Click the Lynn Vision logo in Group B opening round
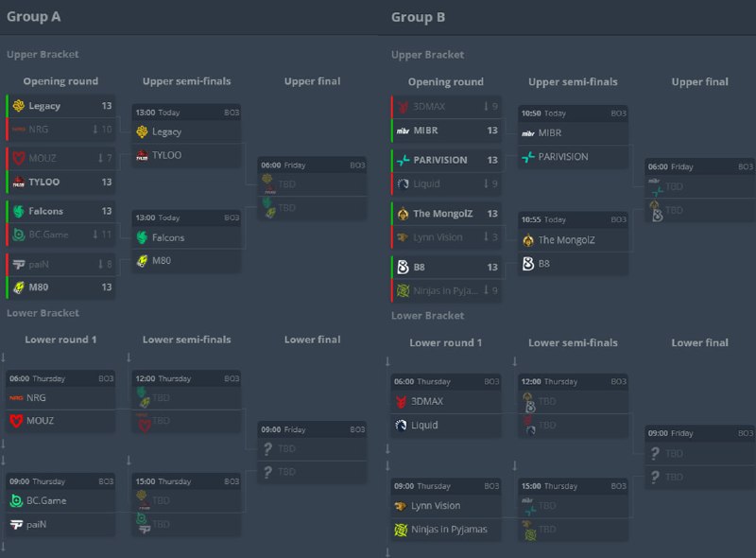Screen dimensions: 756x558 click(404, 237)
